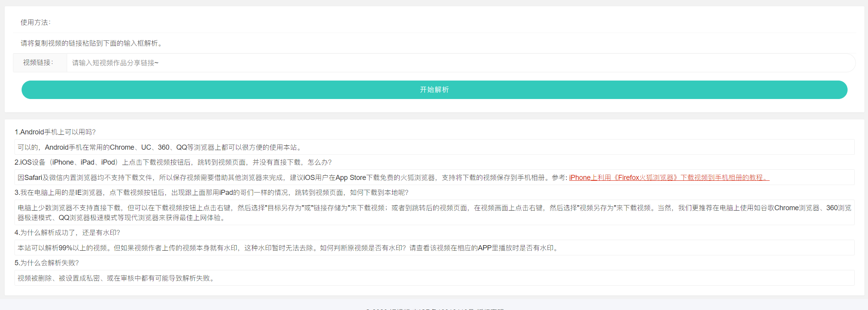Select question 5 为什么会解析失败

(x=47, y=263)
